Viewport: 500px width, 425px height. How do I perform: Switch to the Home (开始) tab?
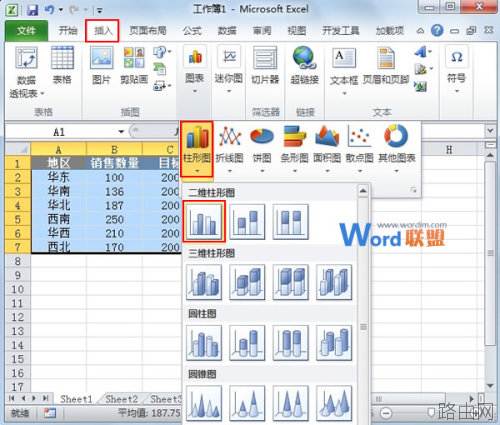(x=68, y=31)
